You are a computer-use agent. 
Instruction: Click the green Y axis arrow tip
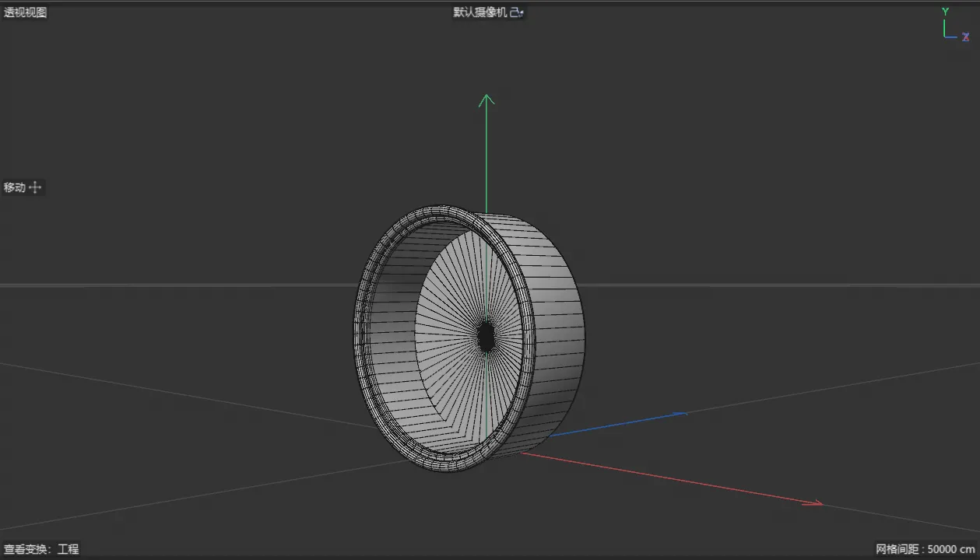[486, 99]
